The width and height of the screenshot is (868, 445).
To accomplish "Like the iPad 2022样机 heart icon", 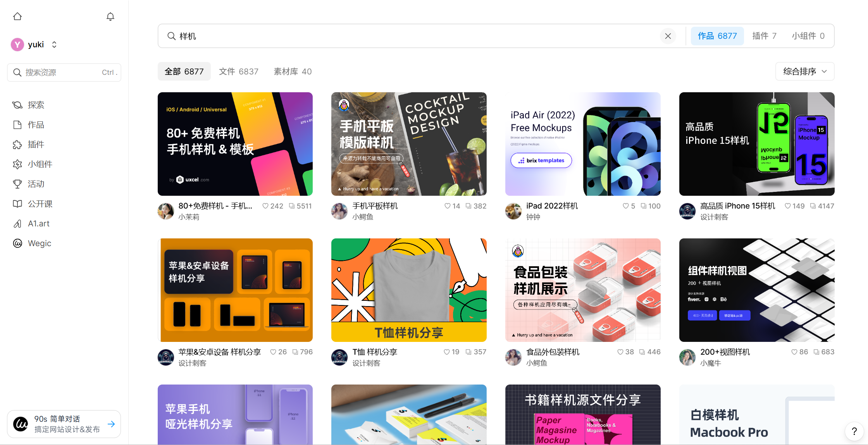I will (625, 206).
